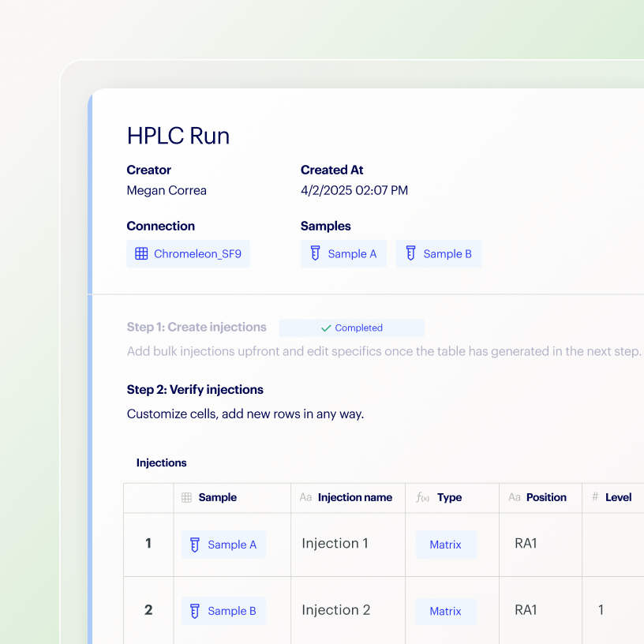Select the Step 1: Create injections heading
Image resolution: width=644 pixels, height=644 pixels.
tap(197, 327)
